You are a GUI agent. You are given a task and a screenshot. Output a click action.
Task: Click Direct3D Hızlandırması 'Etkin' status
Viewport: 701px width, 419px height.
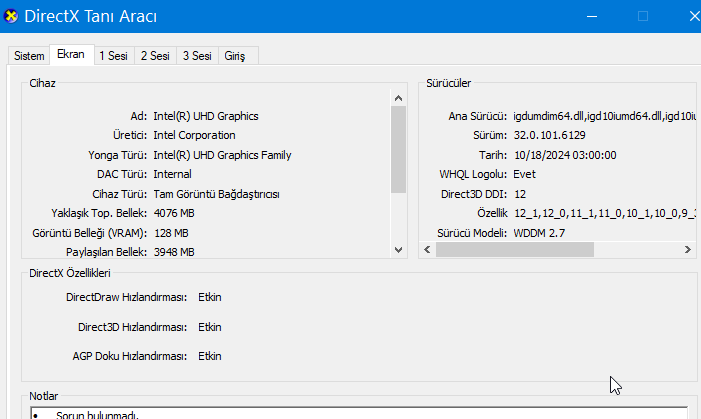coord(210,327)
